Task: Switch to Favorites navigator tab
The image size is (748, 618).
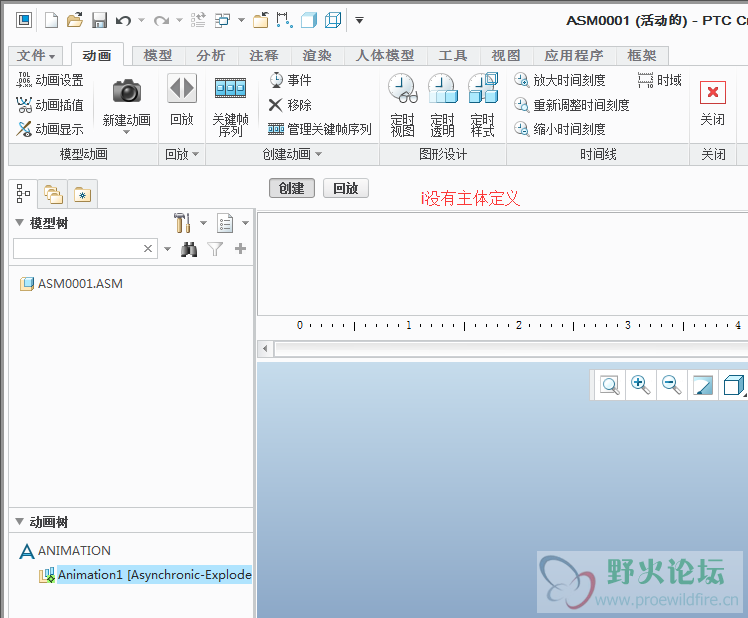Action: pyautogui.click(x=83, y=194)
